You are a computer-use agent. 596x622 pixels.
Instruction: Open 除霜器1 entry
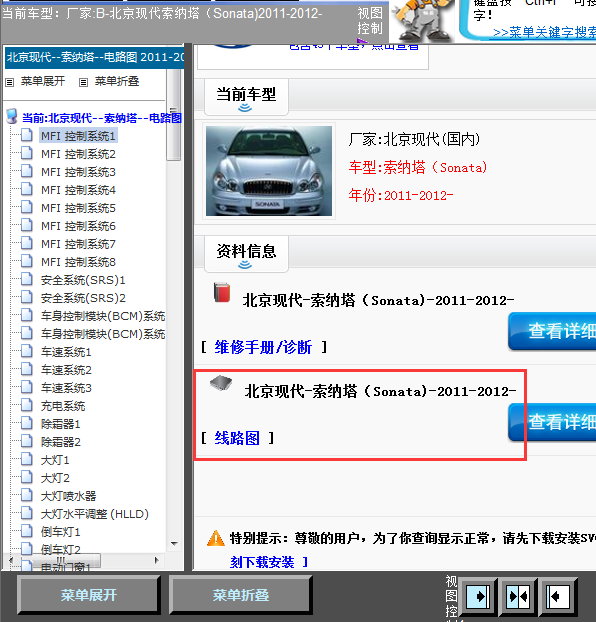(60, 424)
